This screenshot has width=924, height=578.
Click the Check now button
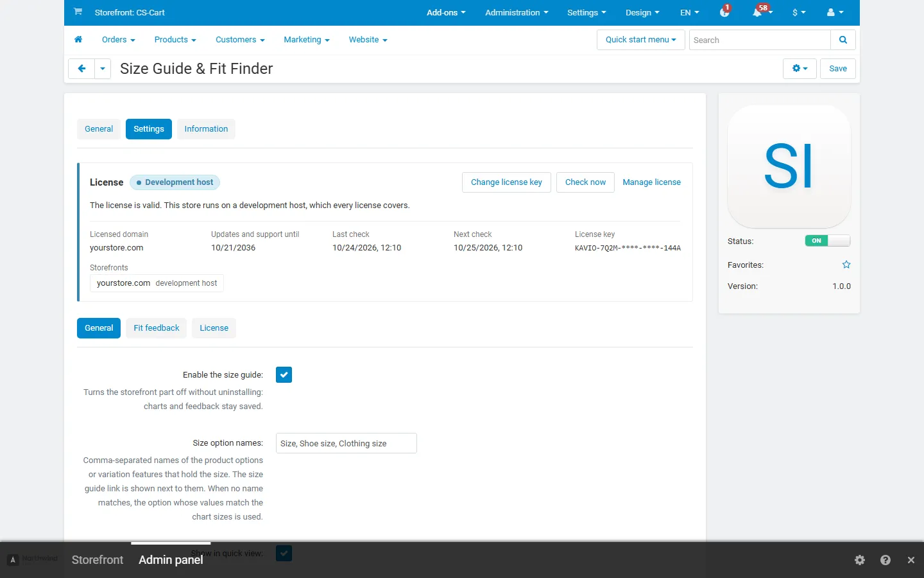585,182
